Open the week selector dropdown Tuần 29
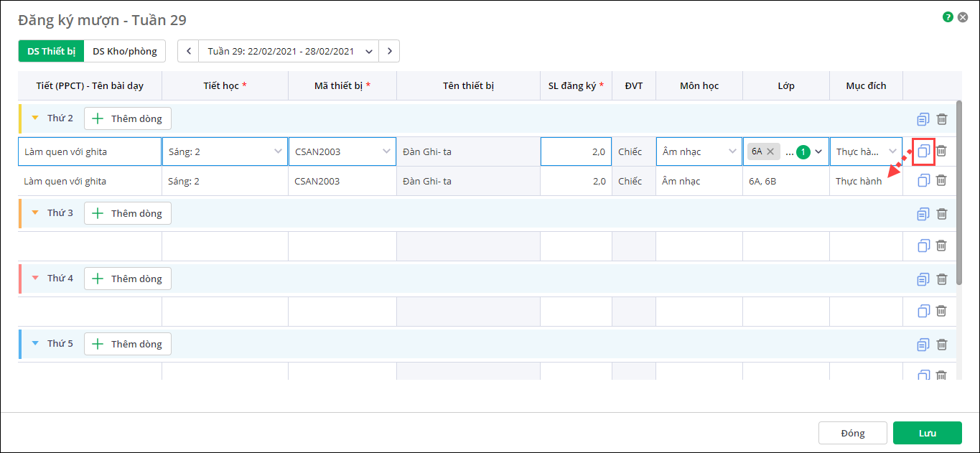 [x=369, y=52]
